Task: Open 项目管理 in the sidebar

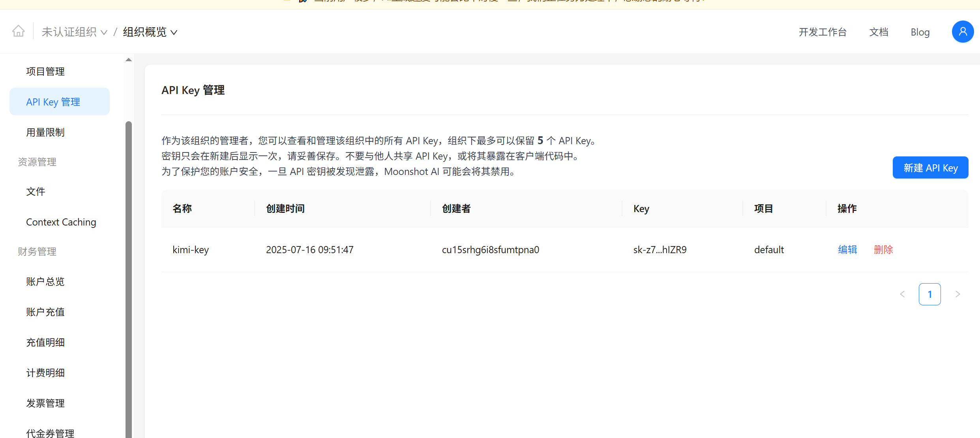Action: pyautogui.click(x=45, y=71)
